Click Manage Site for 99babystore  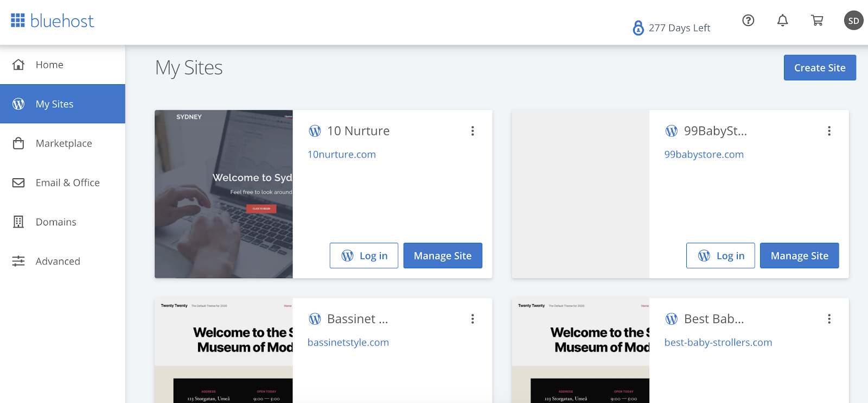point(800,255)
